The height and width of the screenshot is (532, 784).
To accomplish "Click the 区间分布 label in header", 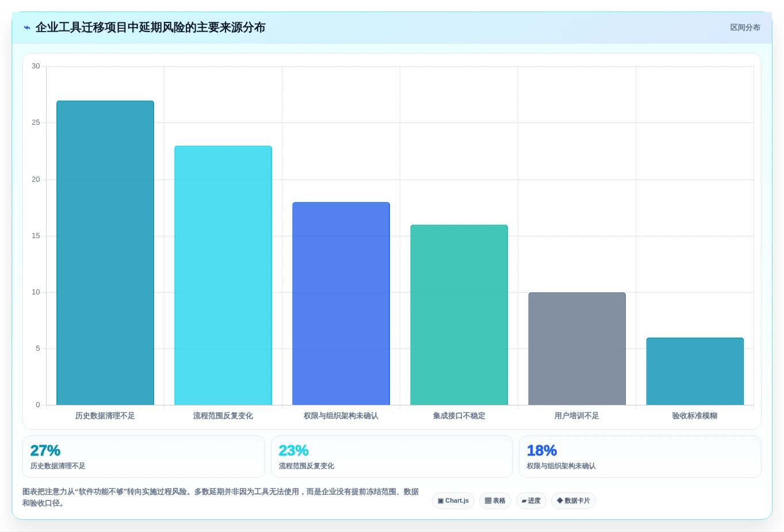I will point(745,28).
